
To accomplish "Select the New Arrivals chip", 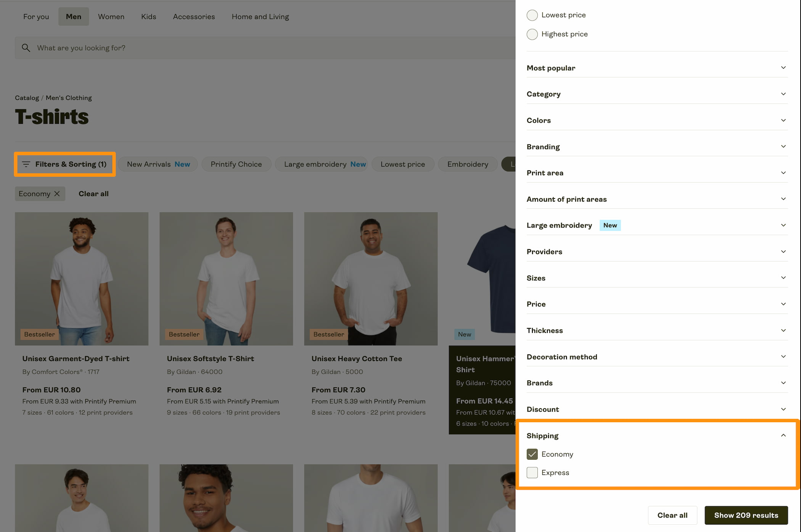I will point(158,164).
